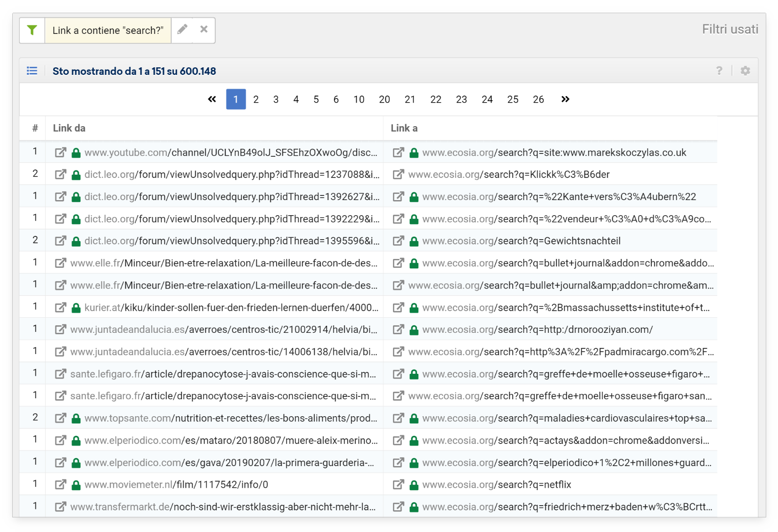Open the 'Filtri usati' label
This screenshot has width=778, height=532.
(730, 29)
